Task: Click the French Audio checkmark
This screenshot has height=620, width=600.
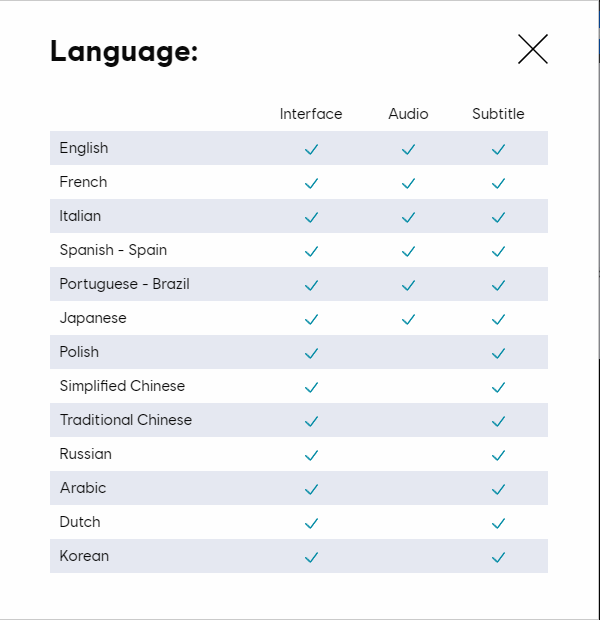Action: (x=408, y=183)
